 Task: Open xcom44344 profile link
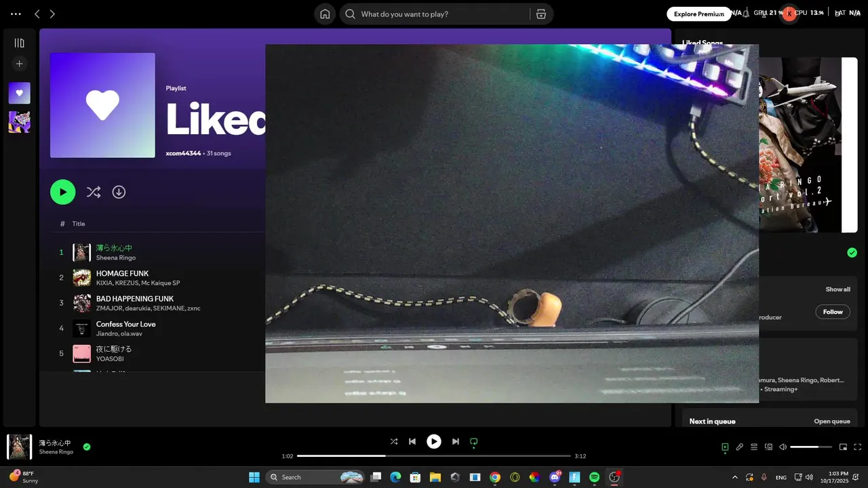(x=183, y=153)
